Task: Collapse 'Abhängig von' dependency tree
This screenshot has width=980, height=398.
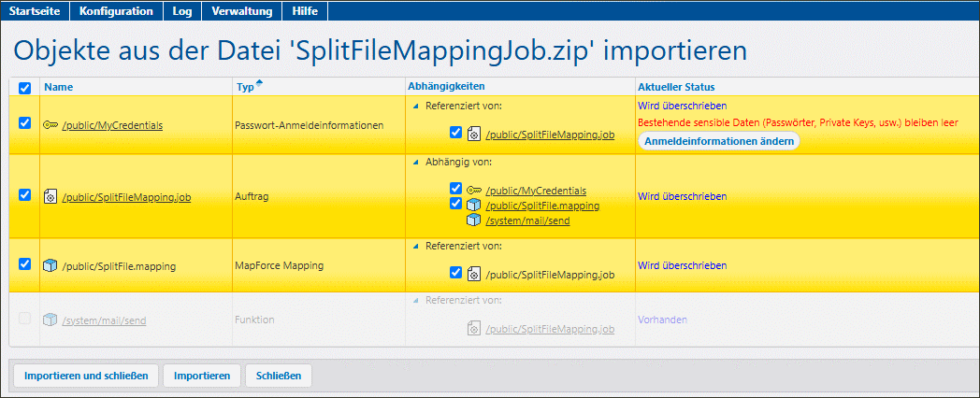Action: [416, 162]
